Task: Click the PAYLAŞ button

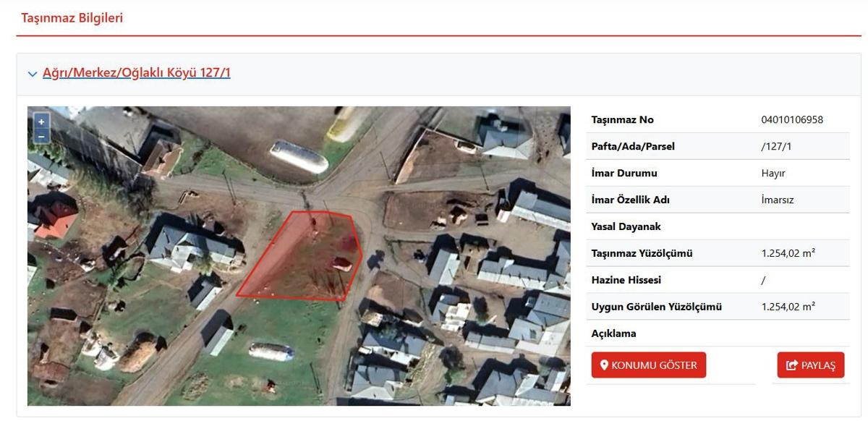Action: coord(811,365)
